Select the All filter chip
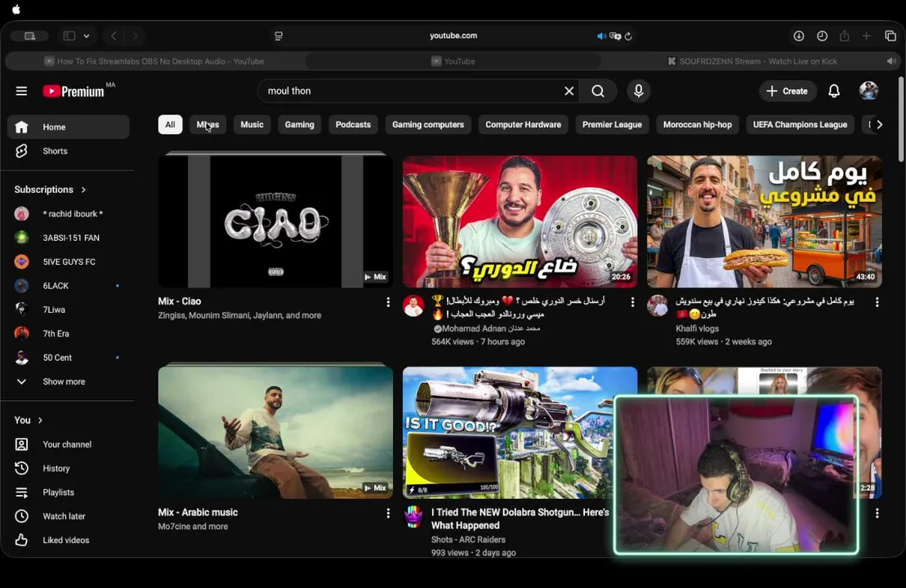Image resolution: width=906 pixels, height=588 pixels. (x=170, y=125)
